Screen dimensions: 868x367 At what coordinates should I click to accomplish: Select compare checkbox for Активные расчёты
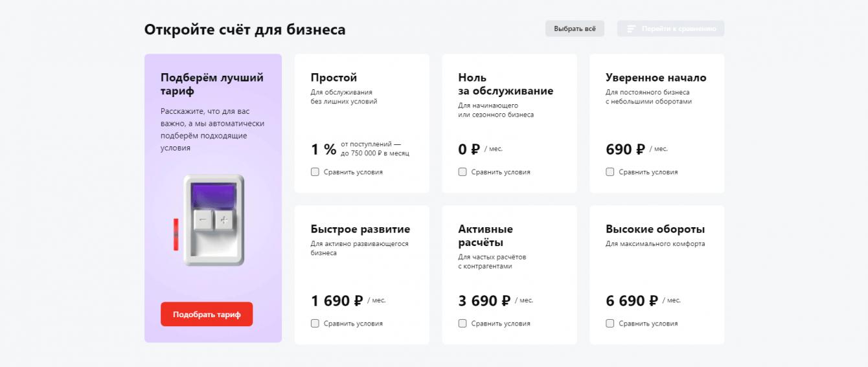click(463, 324)
